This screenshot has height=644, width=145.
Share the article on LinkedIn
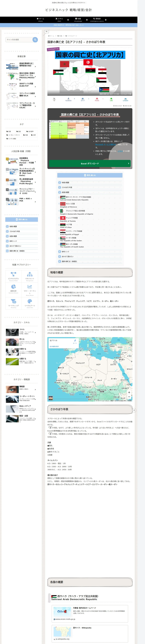pyautogui.click(x=125, y=99)
